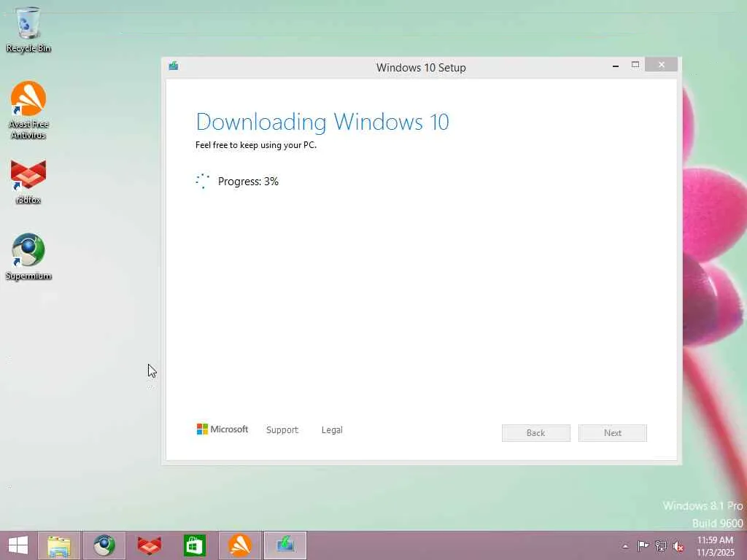
Task: Click the "Windows 10 Setup" title text
Action: coord(421,68)
